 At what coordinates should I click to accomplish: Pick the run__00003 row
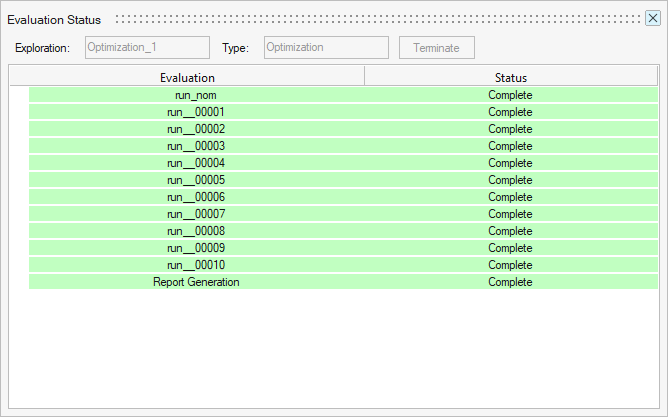click(x=196, y=146)
